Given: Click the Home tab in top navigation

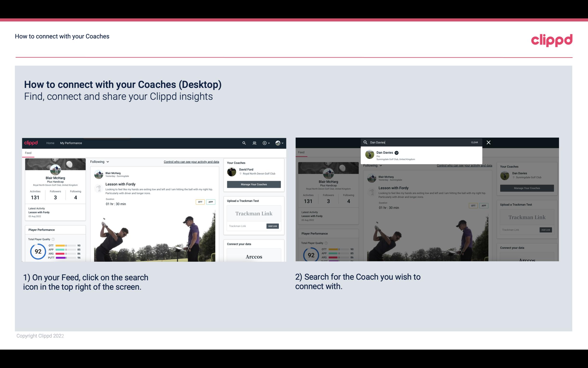Looking at the screenshot, I should 50,143.
